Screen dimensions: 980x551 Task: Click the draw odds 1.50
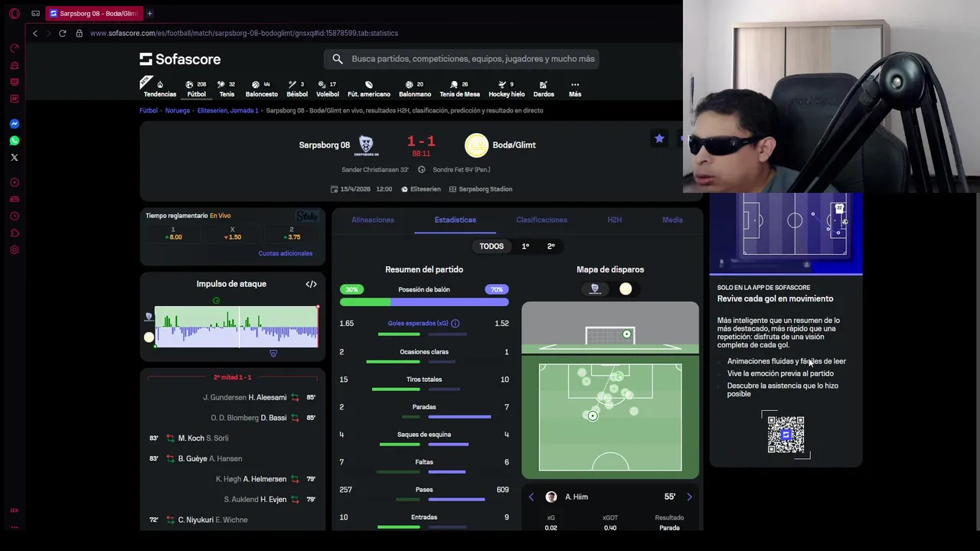coord(232,233)
